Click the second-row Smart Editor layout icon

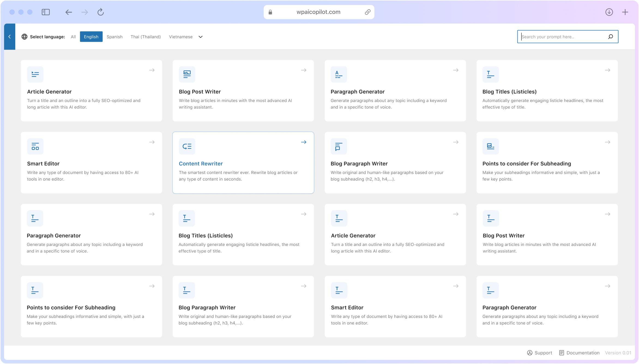(35, 146)
